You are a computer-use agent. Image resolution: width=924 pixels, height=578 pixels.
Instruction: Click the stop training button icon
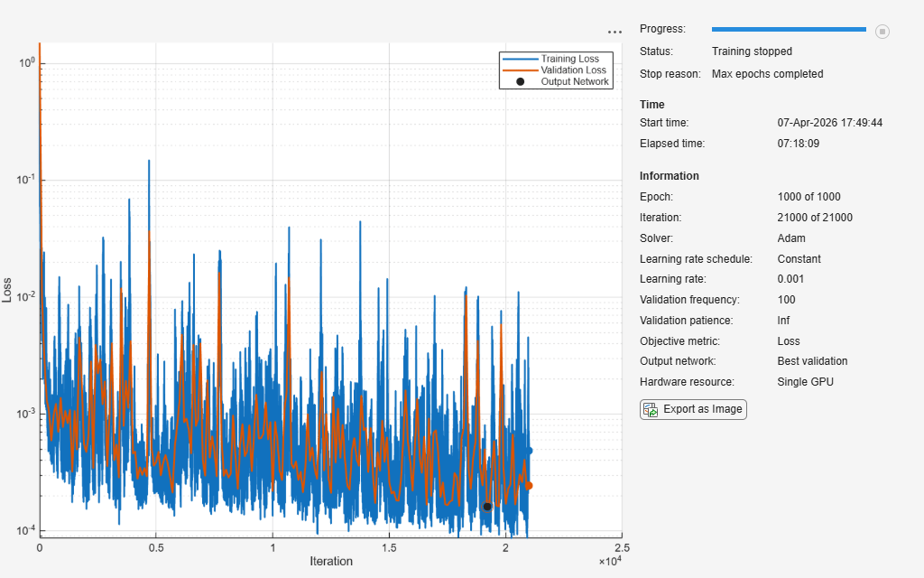tap(882, 32)
